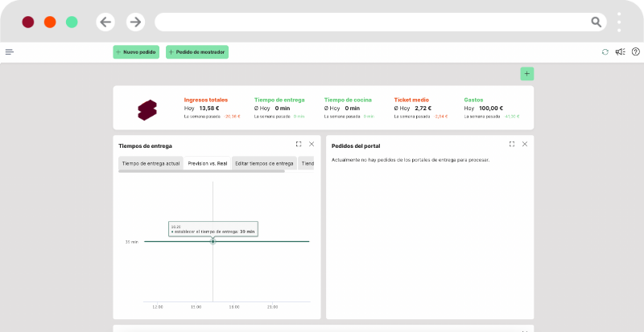Screen dimensions: 644x332
Task: Click the browser forward arrow
Action: (x=135, y=22)
